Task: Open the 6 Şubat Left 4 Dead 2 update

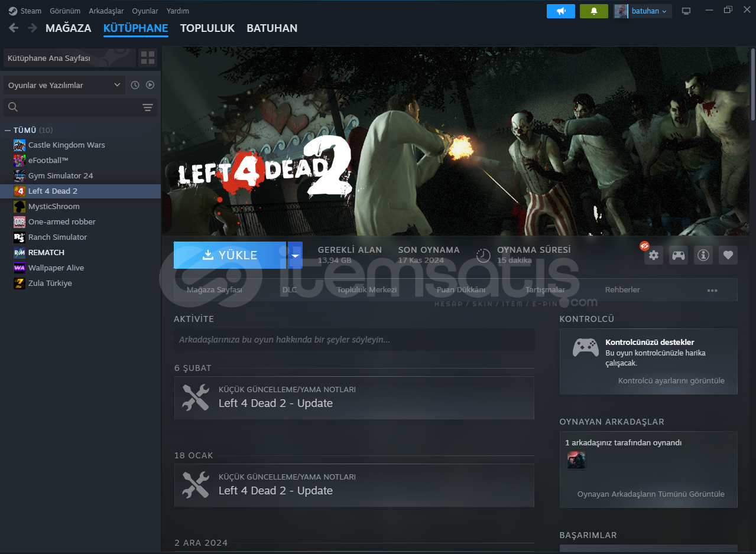Action: (354, 398)
